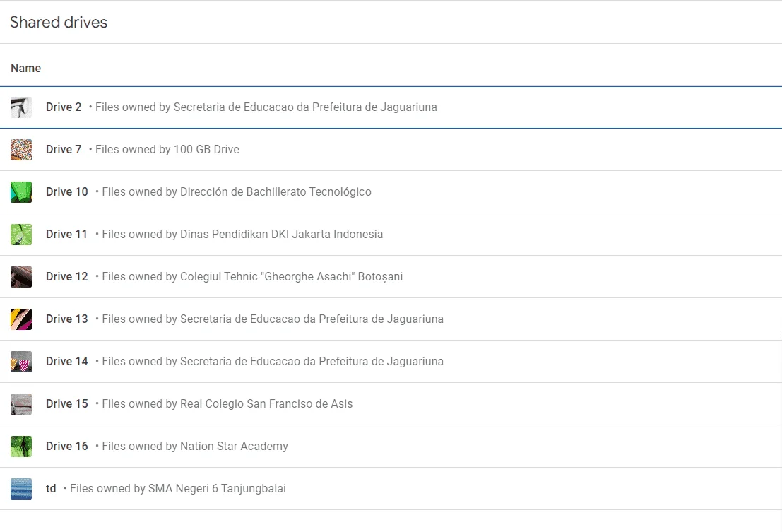Click 'Files owned by Dinas Pendidikan DKI Jakarta'
The width and height of the screenshot is (782, 532).
tap(242, 235)
